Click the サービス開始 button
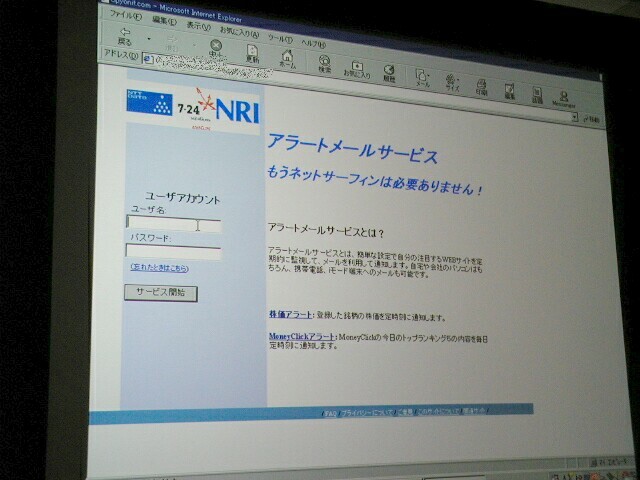 click(x=160, y=294)
